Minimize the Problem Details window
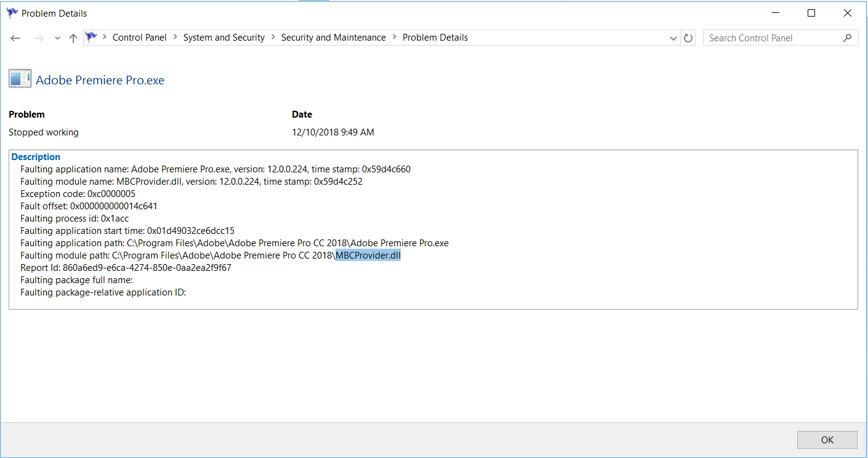This screenshot has width=868, height=458. coord(776,13)
